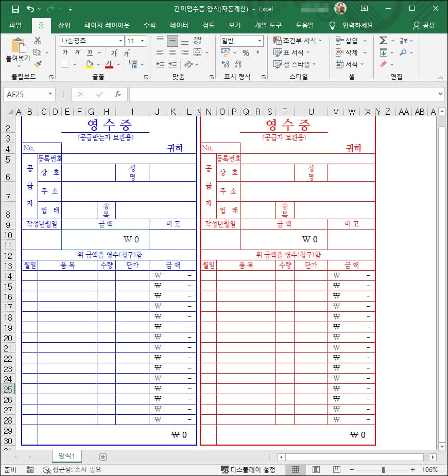Cut selection with scissors icon
The height and width of the screenshot is (476, 448).
point(38,41)
